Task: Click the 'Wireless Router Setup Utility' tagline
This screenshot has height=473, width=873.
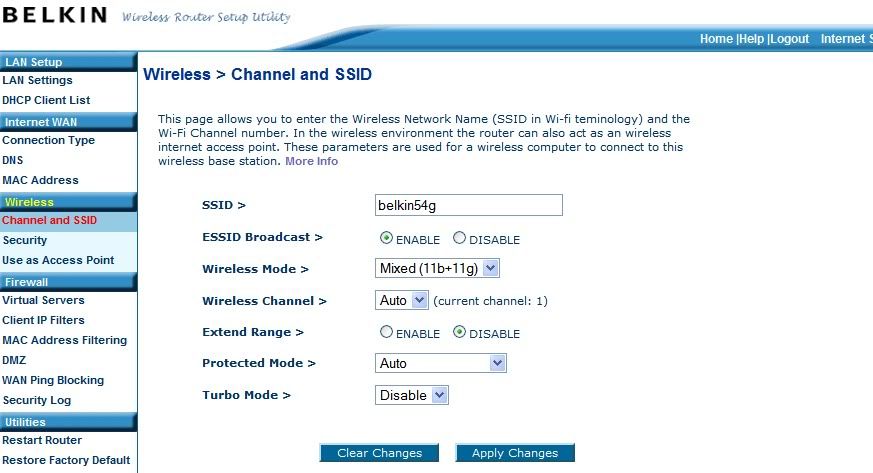Action: pos(206,17)
